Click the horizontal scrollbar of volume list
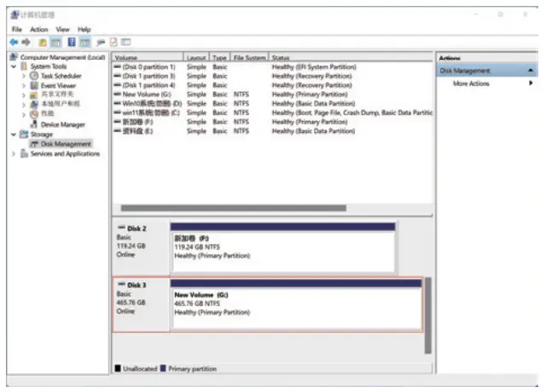This screenshot has width=546, height=392. [x=233, y=208]
